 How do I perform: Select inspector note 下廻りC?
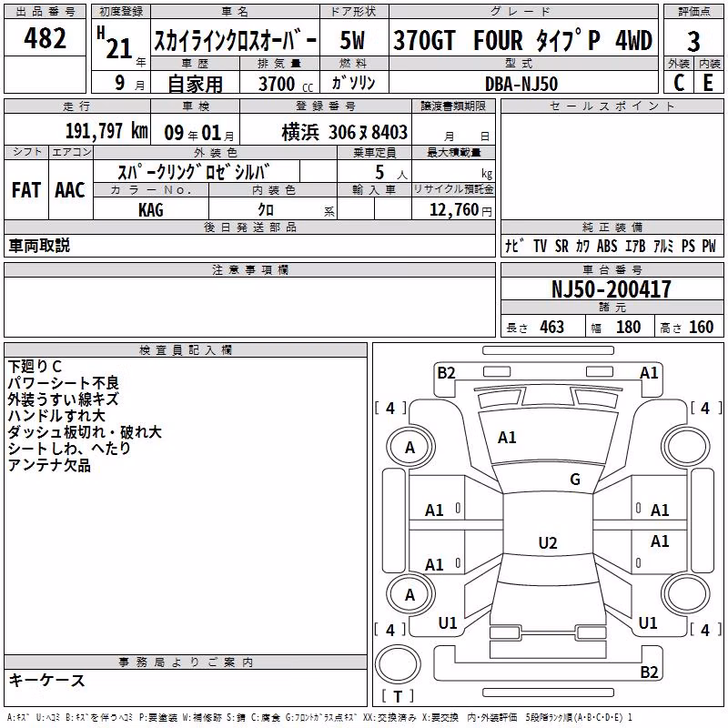35,367
